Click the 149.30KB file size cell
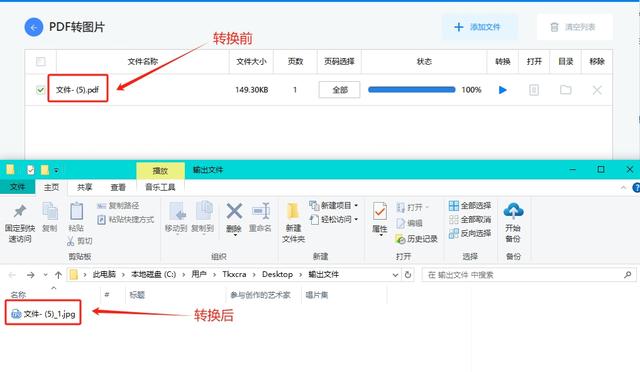Viewport: 640px width, 372px height. [x=251, y=90]
